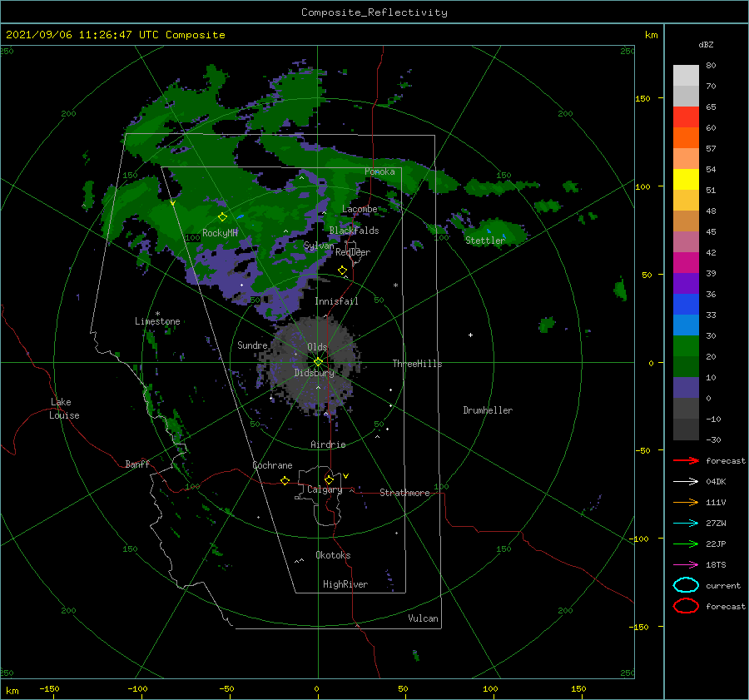
Task: Click the Lacombe city label
Action: click(x=360, y=209)
